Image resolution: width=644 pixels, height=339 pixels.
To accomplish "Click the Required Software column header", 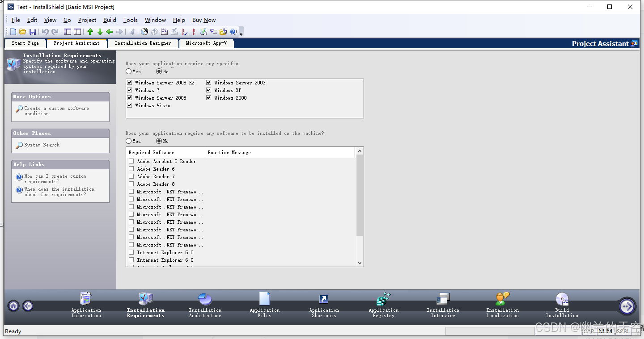I will (x=165, y=152).
